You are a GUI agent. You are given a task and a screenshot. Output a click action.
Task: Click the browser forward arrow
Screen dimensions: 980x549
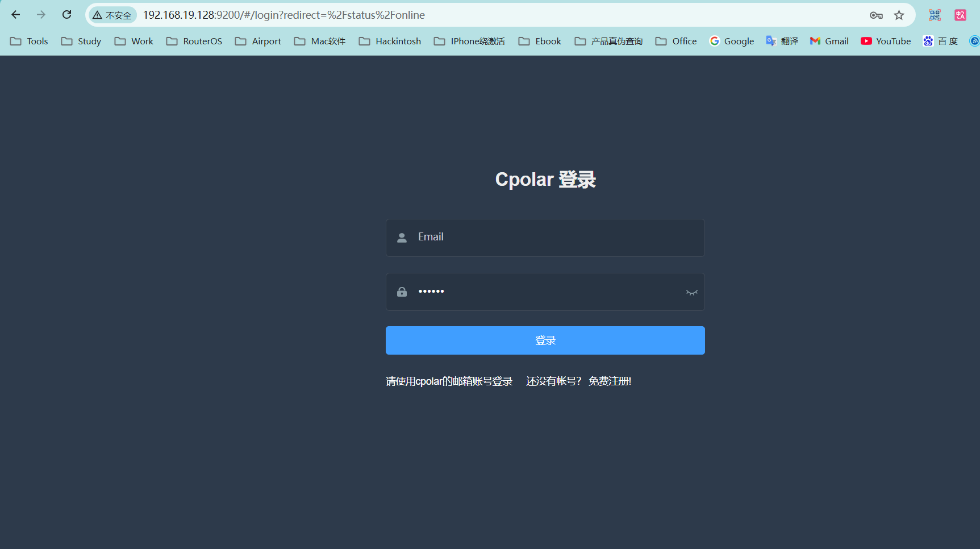[41, 15]
